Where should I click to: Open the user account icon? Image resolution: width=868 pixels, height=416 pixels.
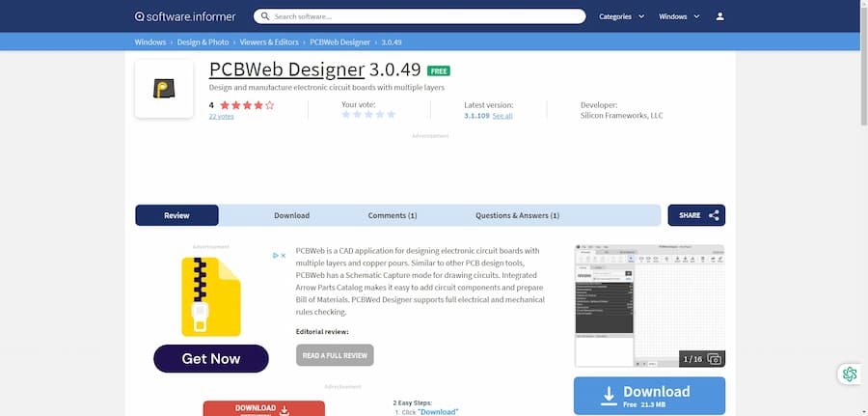click(x=719, y=16)
